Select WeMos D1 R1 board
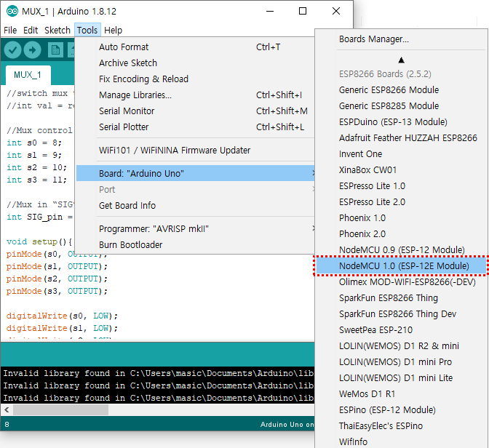Image resolution: width=489 pixels, height=448 pixels. (x=402, y=394)
